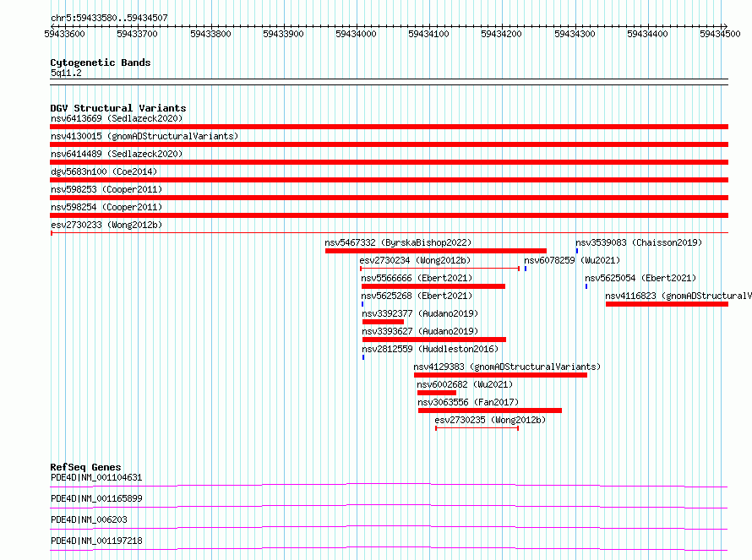Click blue marker under nsv2812559

[363, 357]
